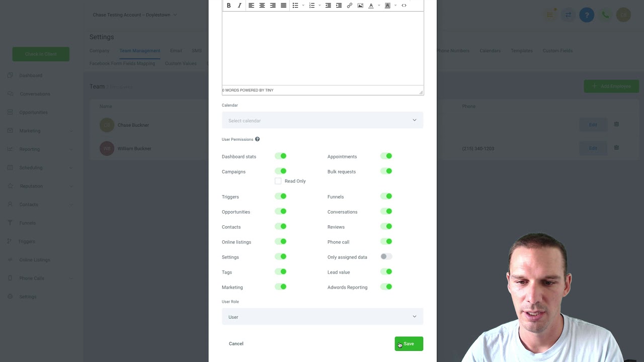The image size is (644, 362).
Task: Open Company tab in background Settings
Action: [99, 51]
